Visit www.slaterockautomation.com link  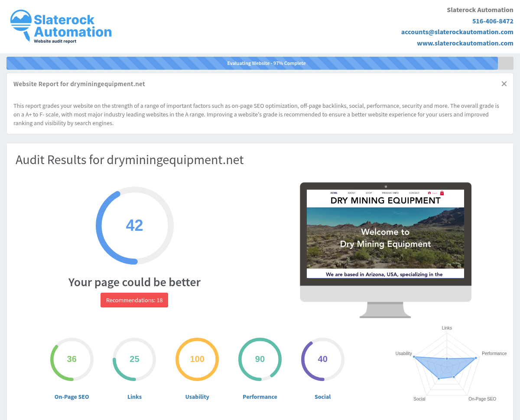(x=465, y=43)
